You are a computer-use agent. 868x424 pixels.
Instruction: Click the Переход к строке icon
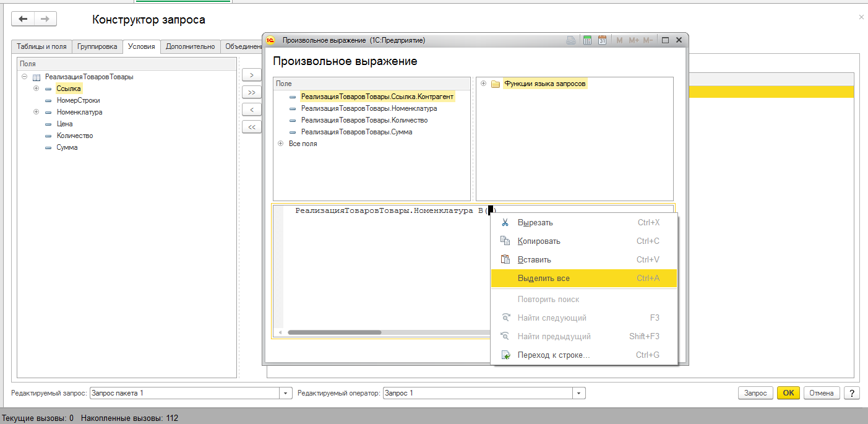click(x=505, y=355)
